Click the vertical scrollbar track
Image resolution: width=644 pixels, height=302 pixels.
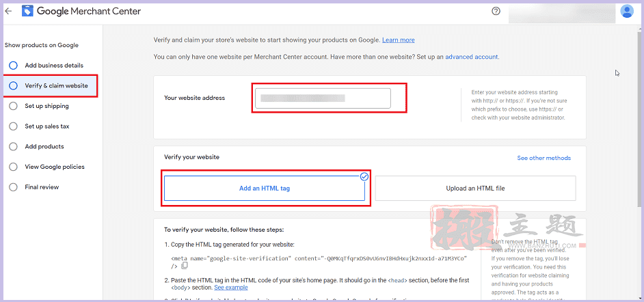tap(640, 164)
